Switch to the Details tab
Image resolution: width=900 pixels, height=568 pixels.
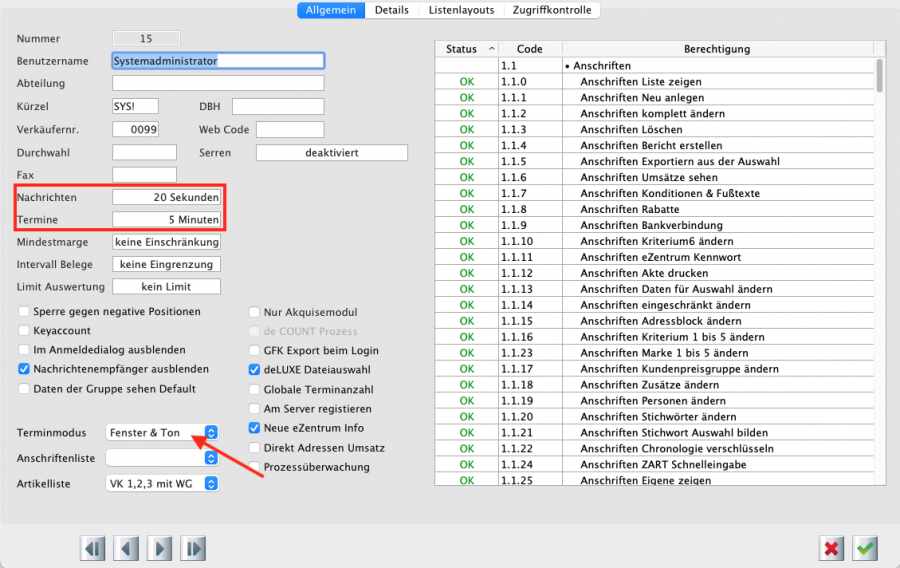coord(391,10)
